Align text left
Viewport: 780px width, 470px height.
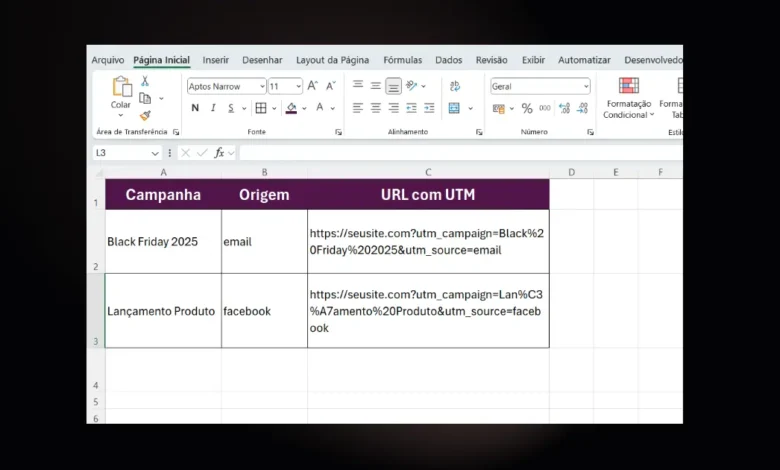[x=358, y=108]
